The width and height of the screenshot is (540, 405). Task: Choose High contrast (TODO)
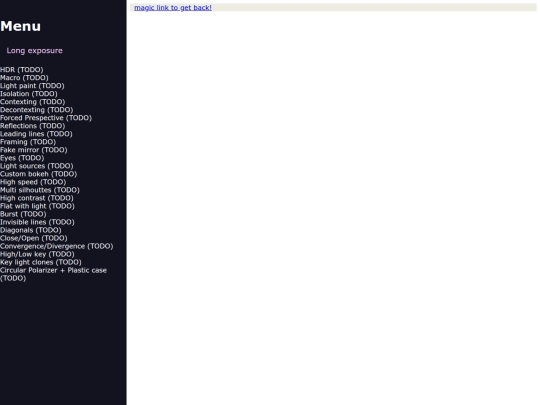pos(37,198)
